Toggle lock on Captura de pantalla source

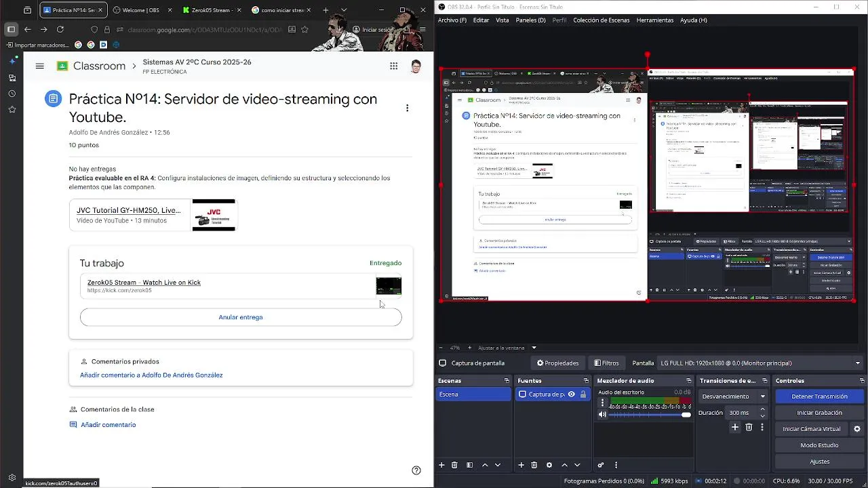point(583,394)
